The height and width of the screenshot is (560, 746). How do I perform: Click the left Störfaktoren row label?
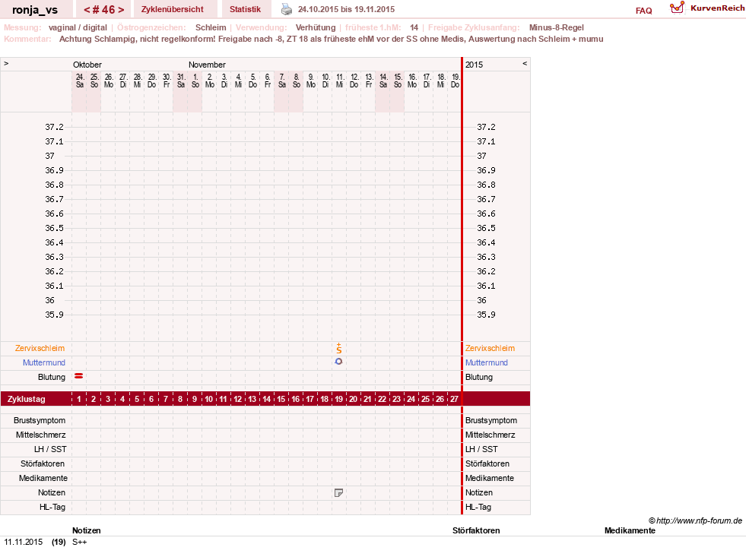43,464
